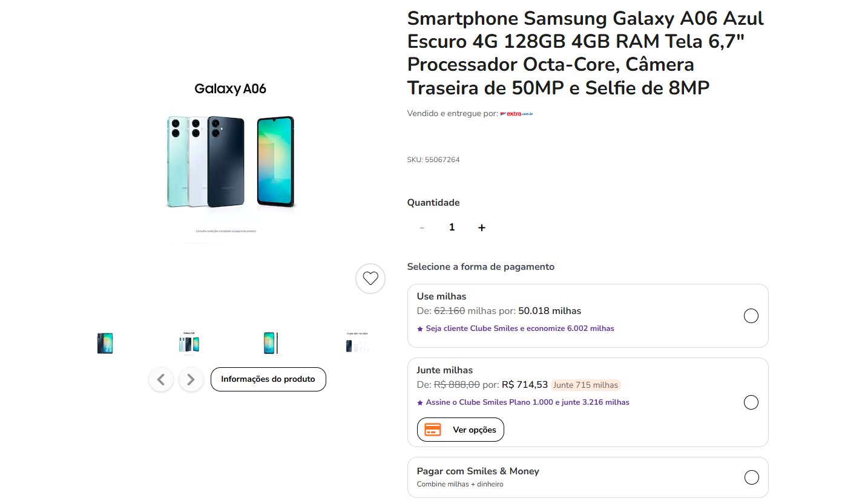The height and width of the screenshot is (504, 842).
Task: Select third thumbnail showing phone front and side
Action: pyautogui.click(x=271, y=343)
